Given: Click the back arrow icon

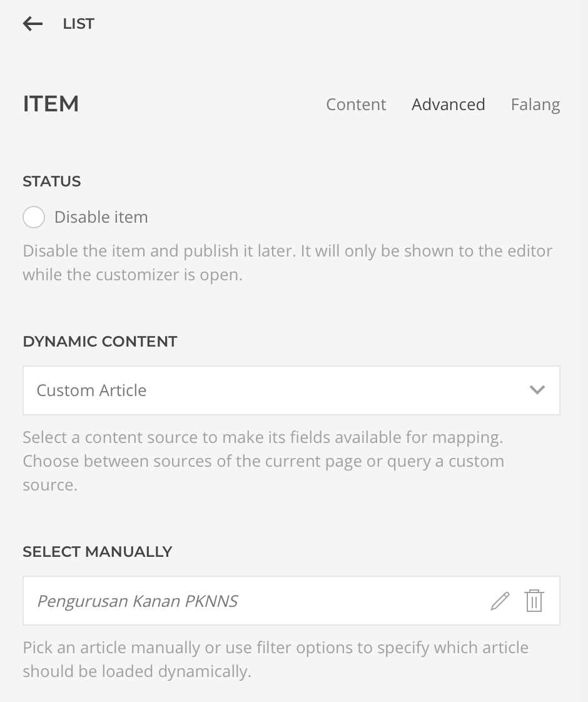Looking at the screenshot, I should [33, 24].
